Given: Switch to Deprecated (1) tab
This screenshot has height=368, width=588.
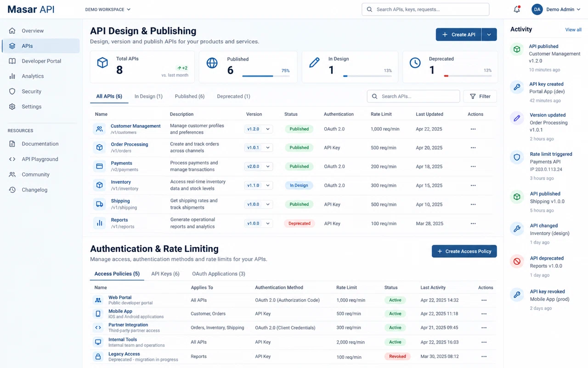Looking at the screenshot, I should [x=233, y=96].
